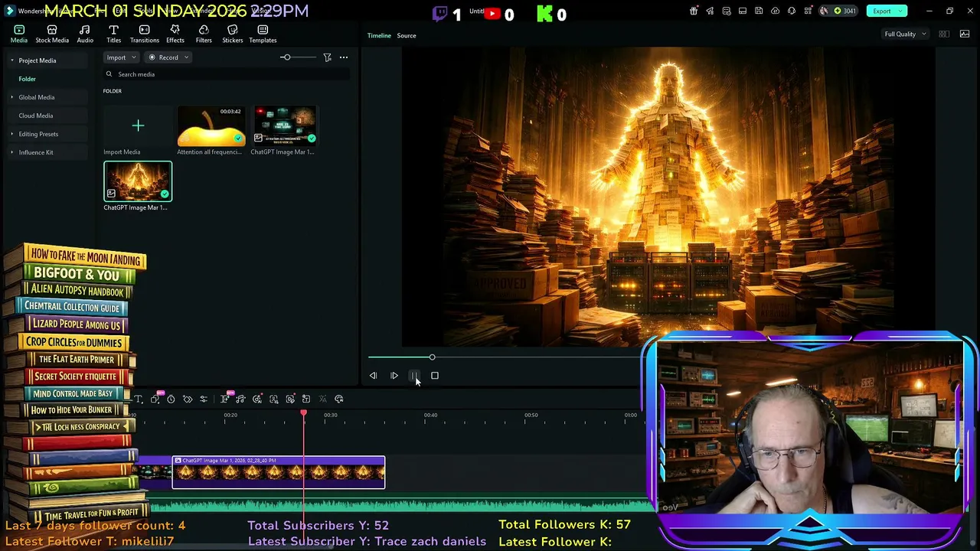The height and width of the screenshot is (551, 980).
Task: Open the timeline speed stopwatch tool
Action: coord(171,399)
